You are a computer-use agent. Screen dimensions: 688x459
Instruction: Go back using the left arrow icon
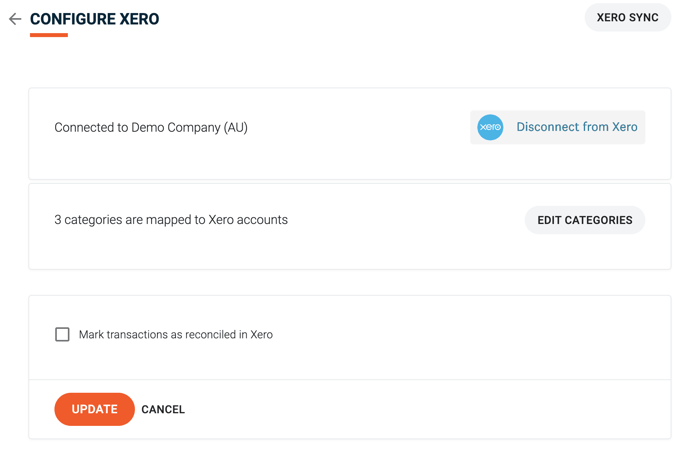point(15,19)
